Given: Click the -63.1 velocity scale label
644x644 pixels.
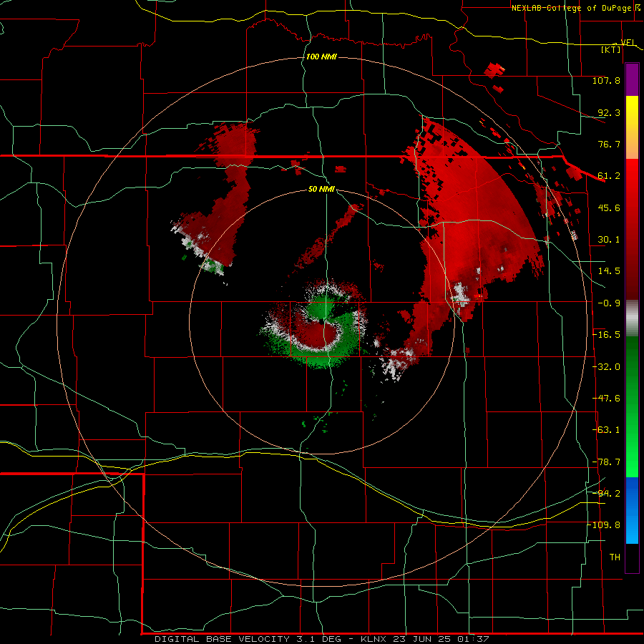Looking at the screenshot, I should click(607, 430).
